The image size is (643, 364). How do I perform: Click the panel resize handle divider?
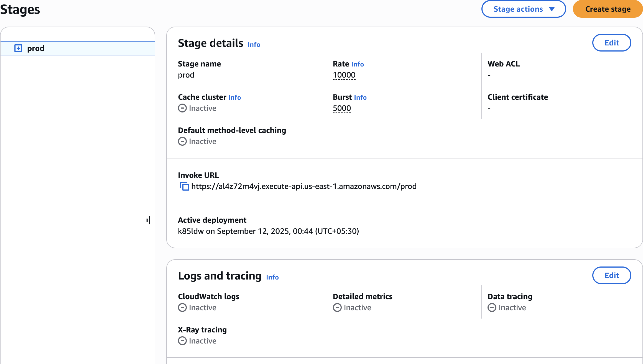(x=148, y=220)
